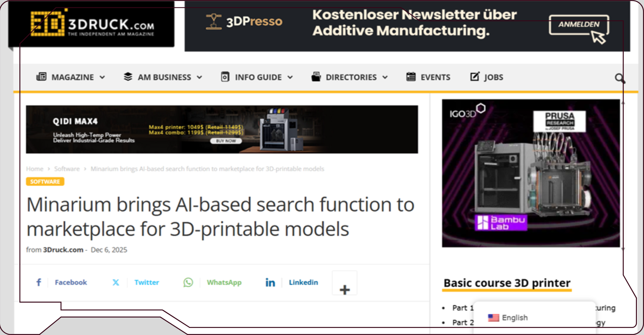Screen dimensions: 644x335
Task: Select the English language option
Action: pyautogui.click(x=514, y=318)
